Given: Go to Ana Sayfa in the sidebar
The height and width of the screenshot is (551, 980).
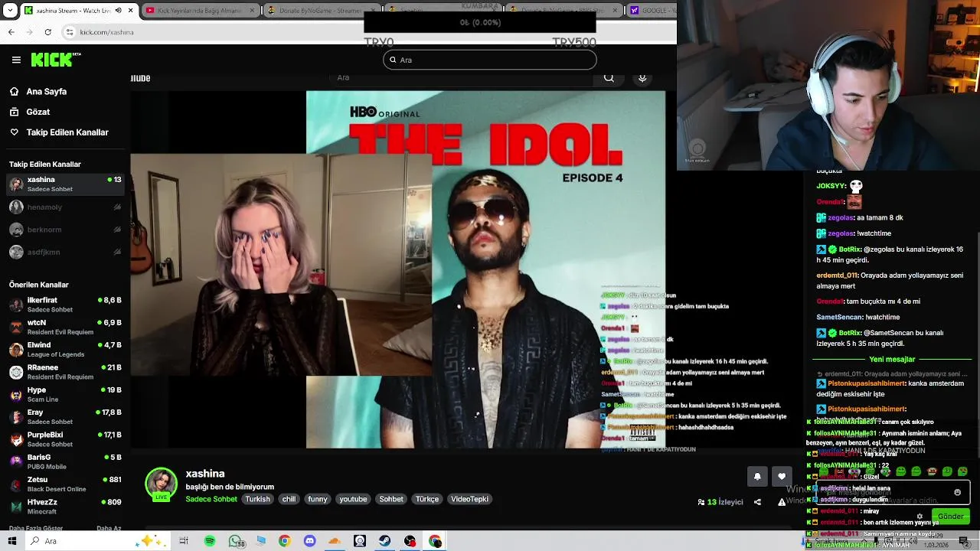Looking at the screenshot, I should pos(47,91).
